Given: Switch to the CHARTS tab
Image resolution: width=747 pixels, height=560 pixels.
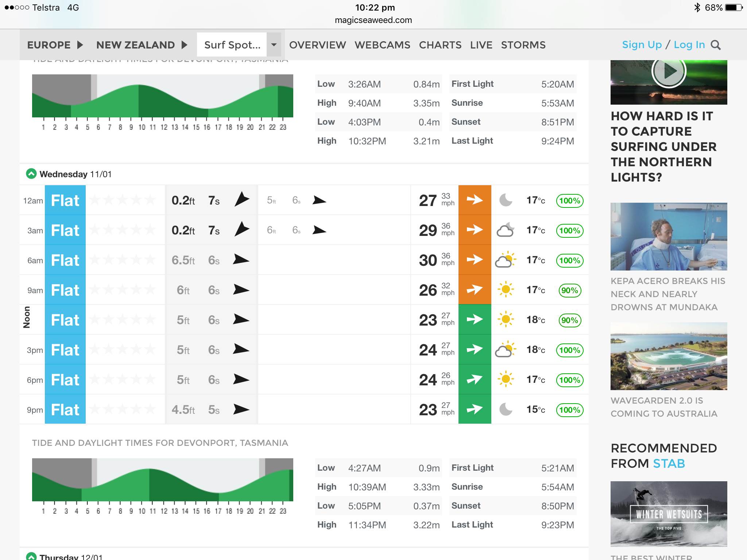Looking at the screenshot, I should (x=440, y=45).
